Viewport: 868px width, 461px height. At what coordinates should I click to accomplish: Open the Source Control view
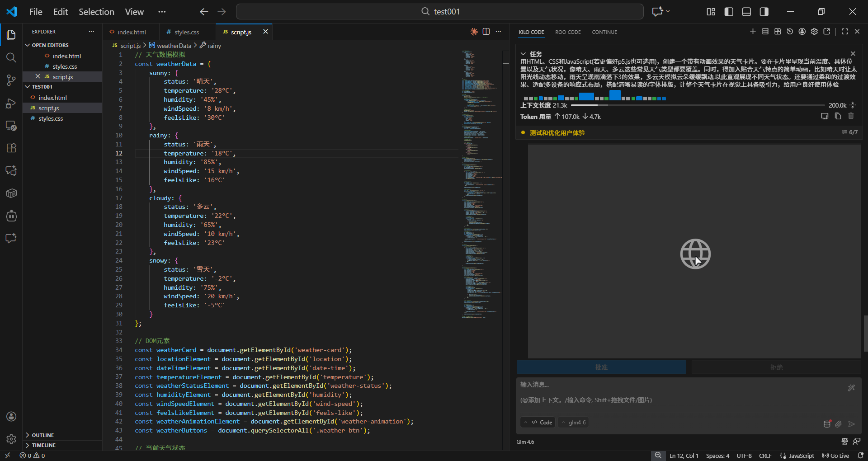coord(11,80)
